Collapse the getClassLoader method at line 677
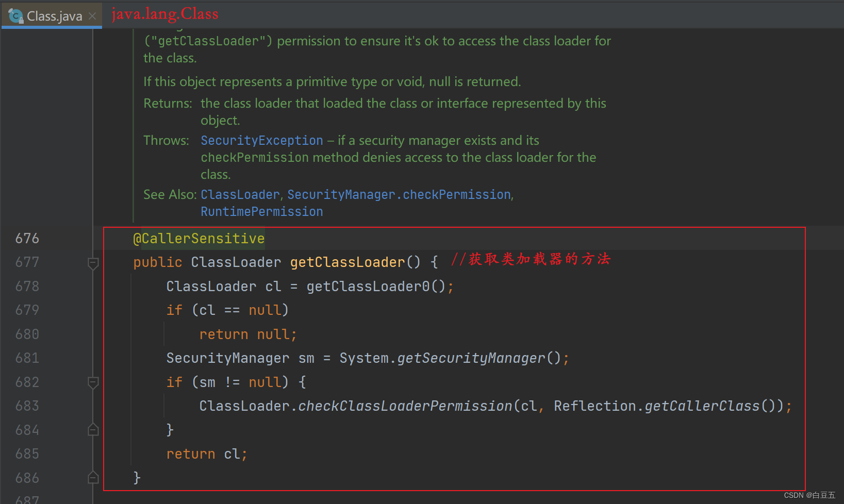 (x=93, y=264)
